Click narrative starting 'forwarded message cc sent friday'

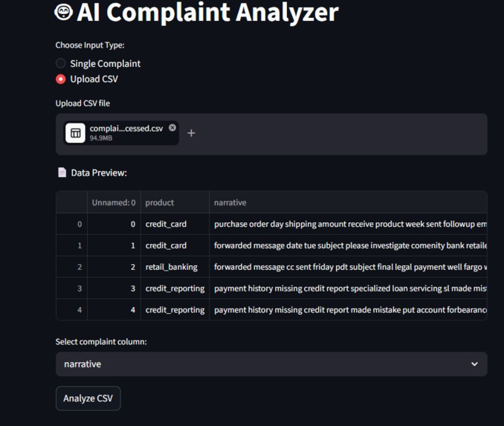pos(348,267)
